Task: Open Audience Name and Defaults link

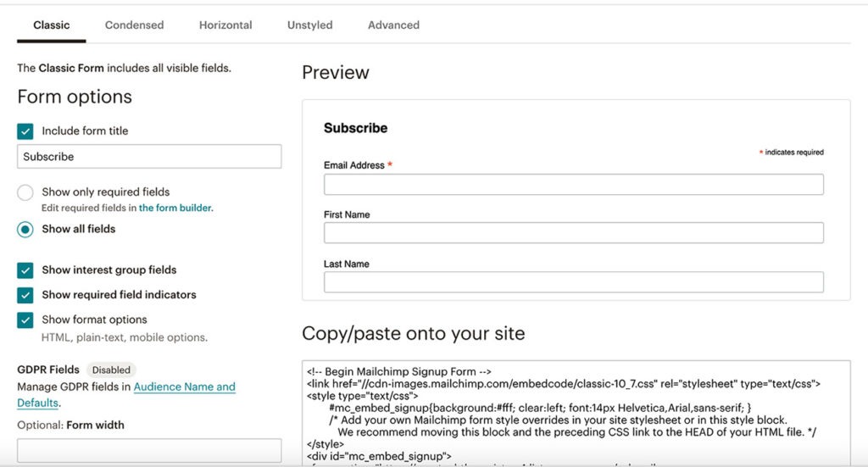Action: pyautogui.click(x=184, y=386)
